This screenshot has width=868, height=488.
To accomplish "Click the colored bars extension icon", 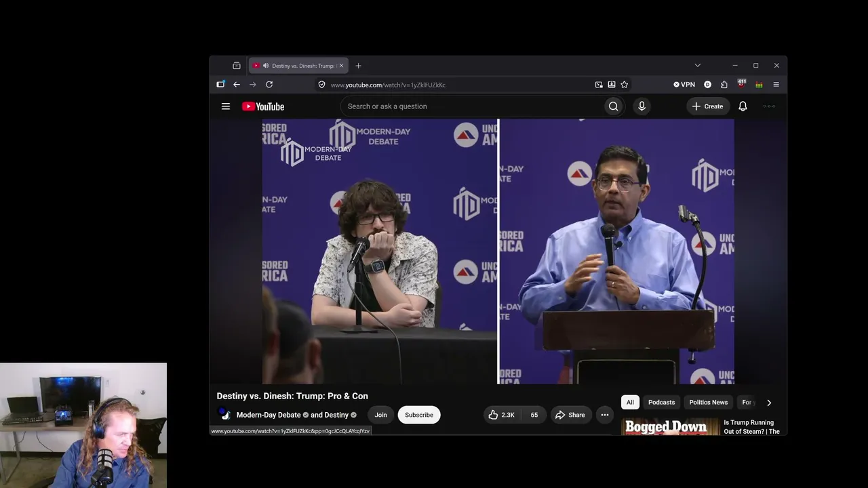I will [x=759, y=85].
